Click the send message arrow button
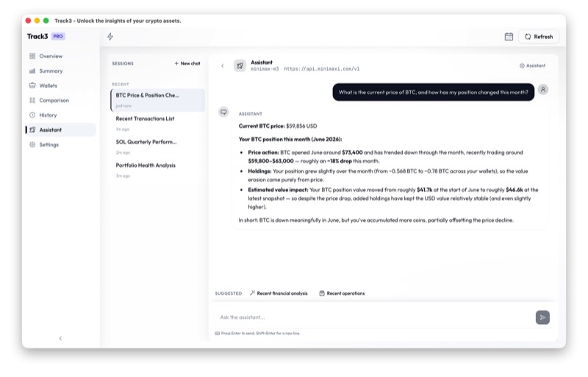Image resolution: width=588 pixels, height=377 pixels. [x=542, y=317]
